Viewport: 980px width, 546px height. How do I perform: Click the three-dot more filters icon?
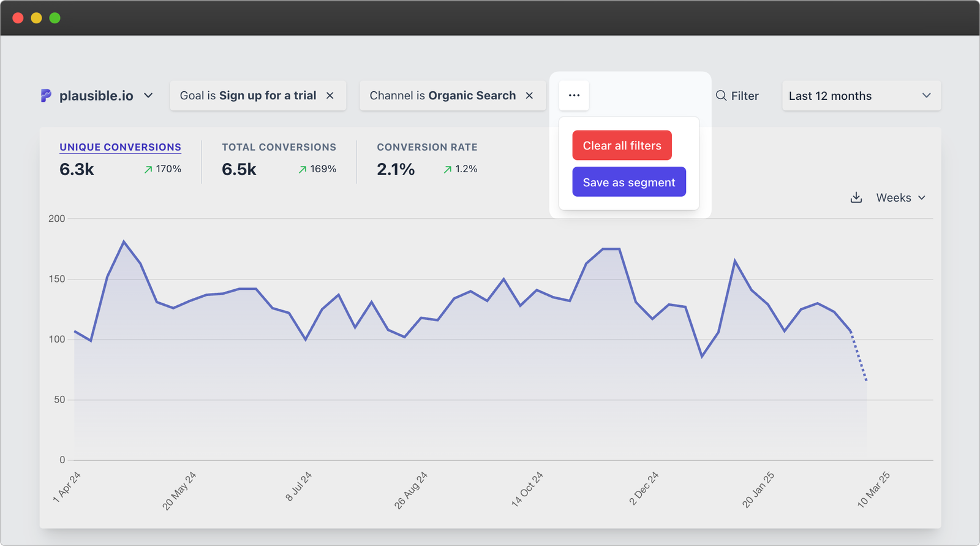click(574, 96)
